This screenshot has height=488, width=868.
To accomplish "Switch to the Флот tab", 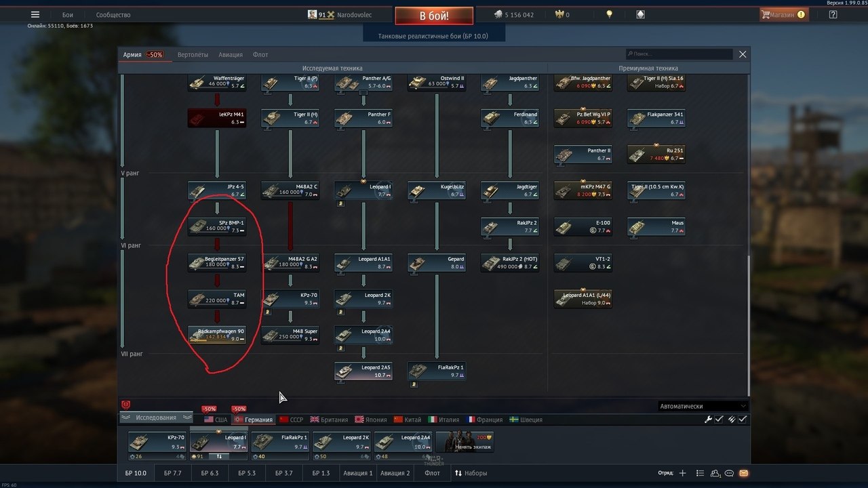I will (260, 54).
